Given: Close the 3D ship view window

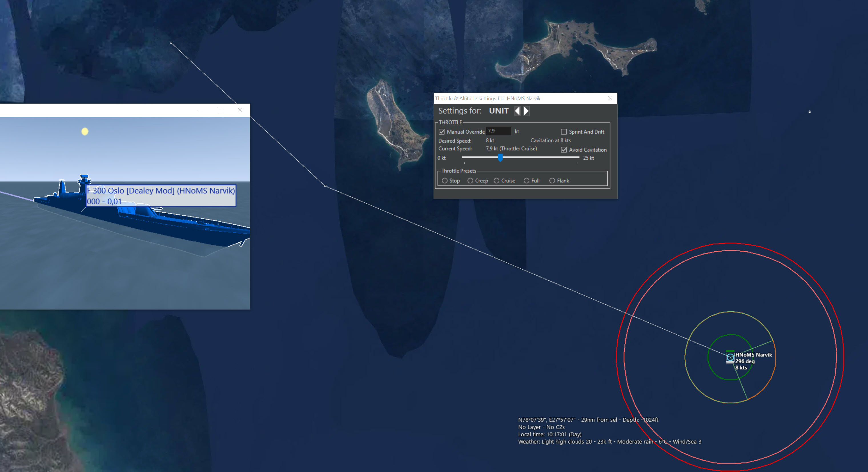Looking at the screenshot, I should click(240, 110).
